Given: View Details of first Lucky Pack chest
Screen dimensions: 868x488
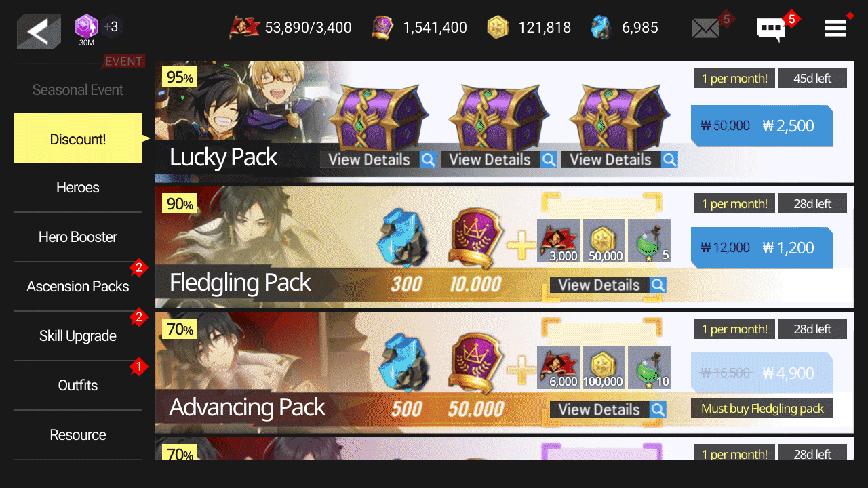Looking at the screenshot, I should click(378, 159).
